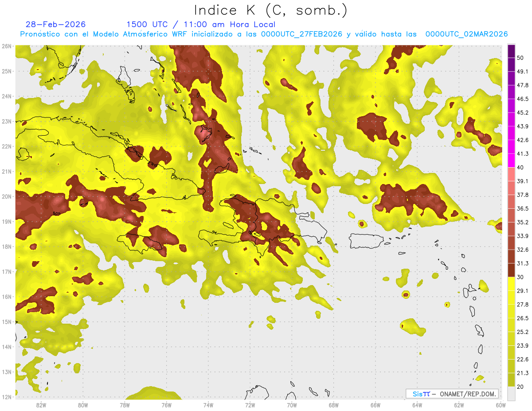This screenshot has width=532, height=411.
Task: Click the "SisTT - ONAMET/REP.DOM." credit box
Action: (x=452, y=394)
